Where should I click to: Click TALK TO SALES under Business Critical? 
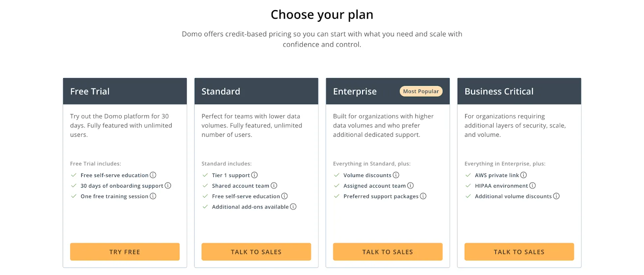519,252
